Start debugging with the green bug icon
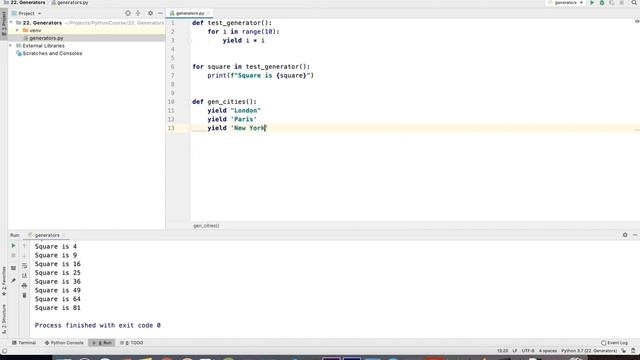The height and width of the screenshot is (360, 640). 602,3
